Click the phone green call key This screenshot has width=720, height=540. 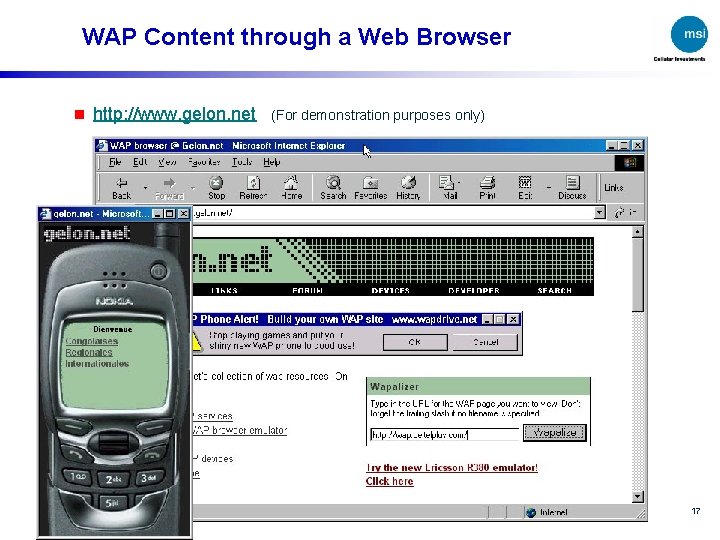pyautogui.click(x=75, y=455)
